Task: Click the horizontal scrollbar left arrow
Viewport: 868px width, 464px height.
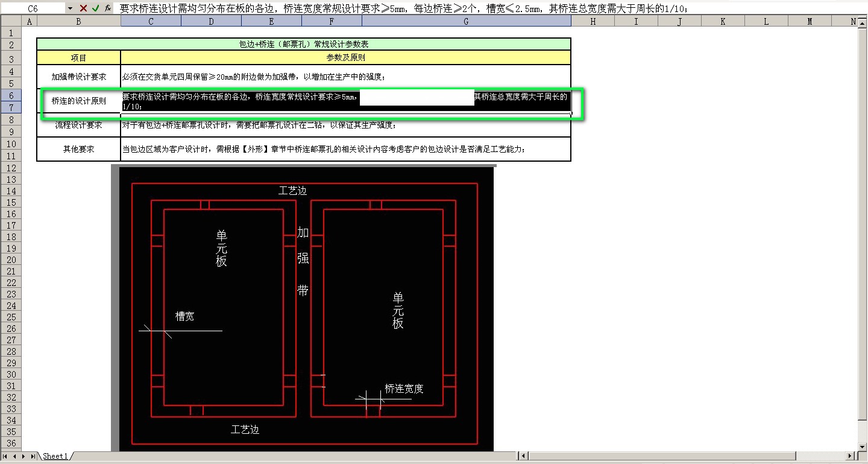Action: click(523, 456)
